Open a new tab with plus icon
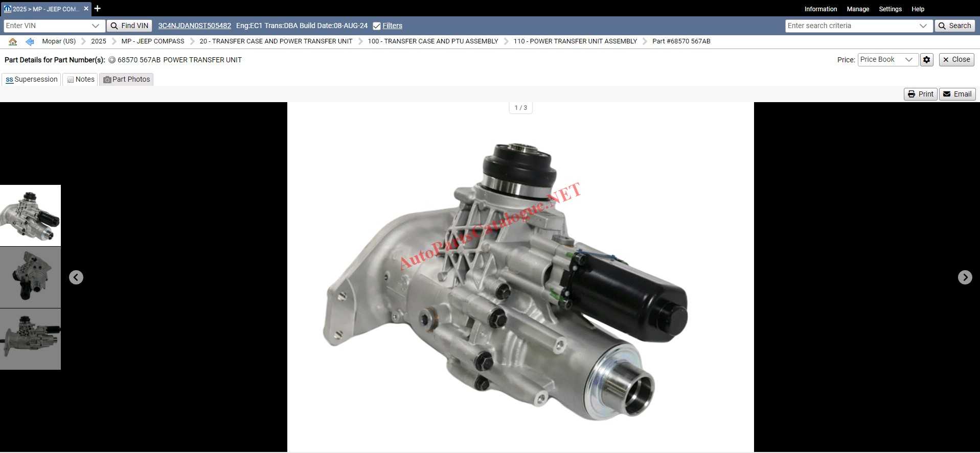 [x=97, y=9]
